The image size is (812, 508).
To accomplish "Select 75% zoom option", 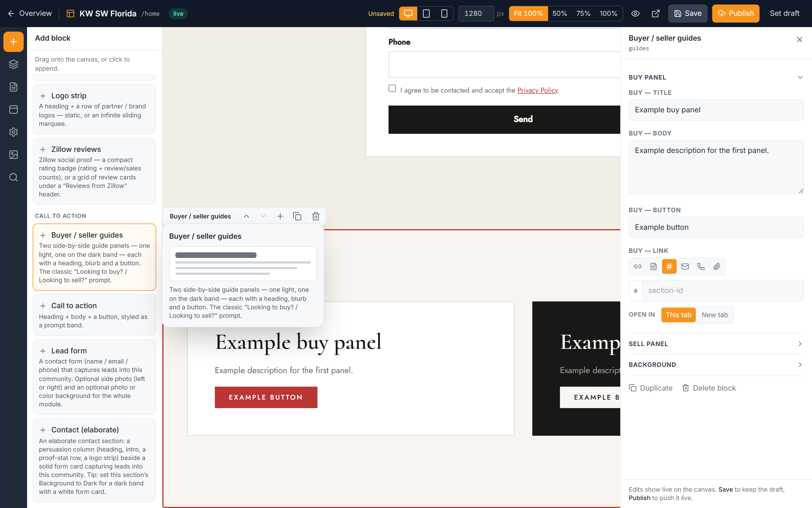I will [583, 14].
